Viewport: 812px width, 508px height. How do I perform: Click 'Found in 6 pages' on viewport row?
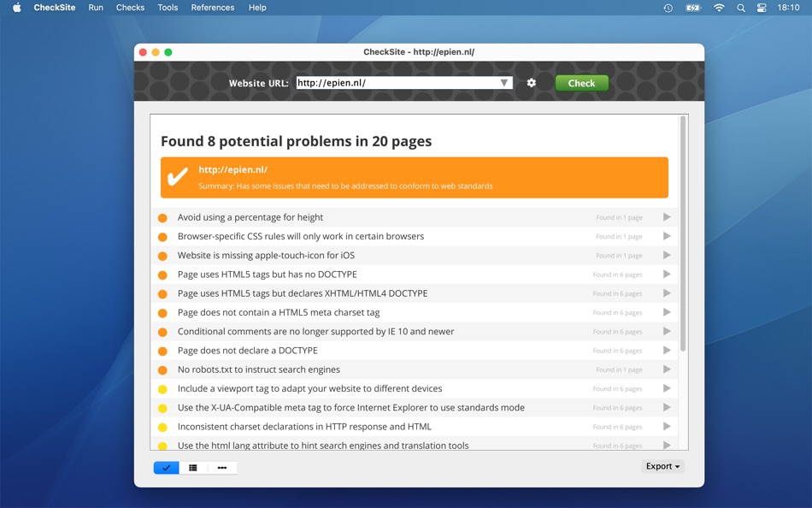pyautogui.click(x=617, y=389)
